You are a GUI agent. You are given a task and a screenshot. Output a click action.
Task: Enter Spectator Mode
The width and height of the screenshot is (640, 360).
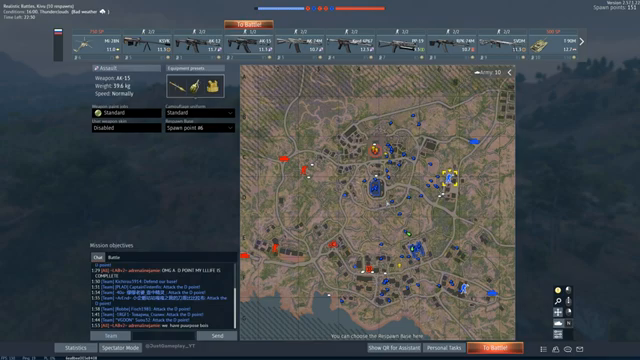tap(120, 348)
